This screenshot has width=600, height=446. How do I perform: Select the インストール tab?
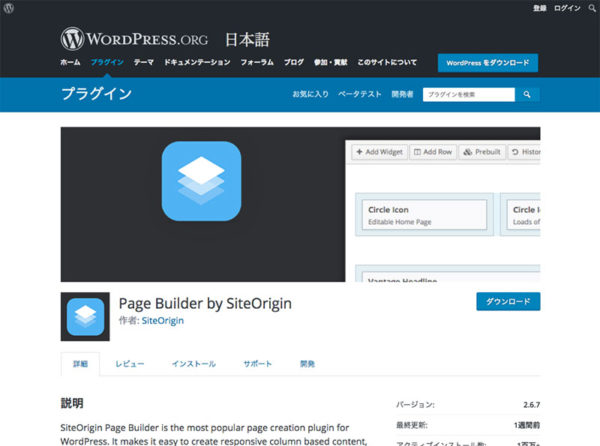[x=194, y=364]
